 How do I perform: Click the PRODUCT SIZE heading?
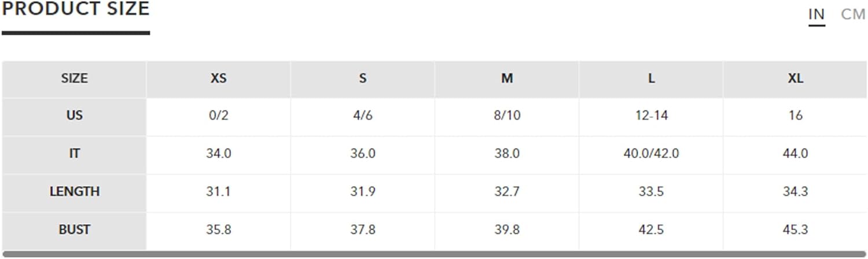coord(76,9)
